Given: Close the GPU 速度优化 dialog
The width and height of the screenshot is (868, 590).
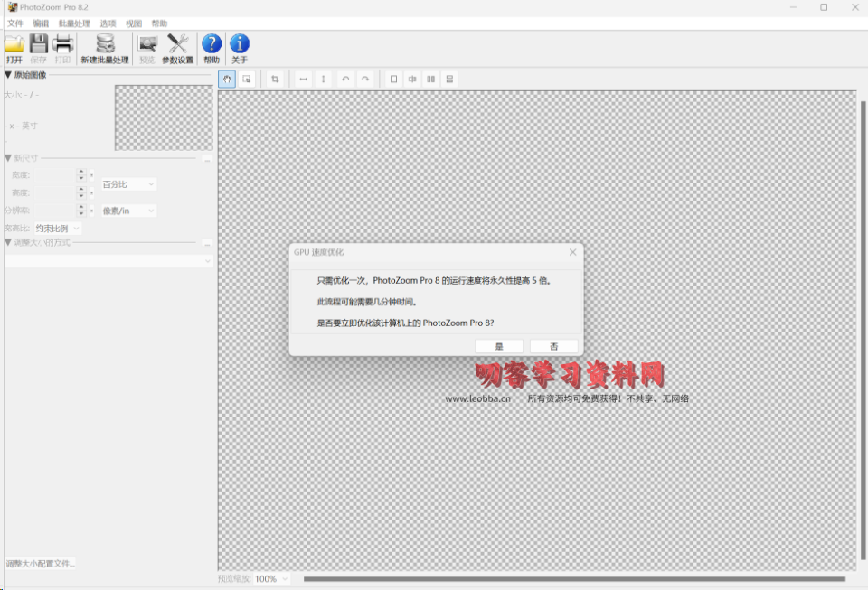Looking at the screenshot, I should point(573,252).
